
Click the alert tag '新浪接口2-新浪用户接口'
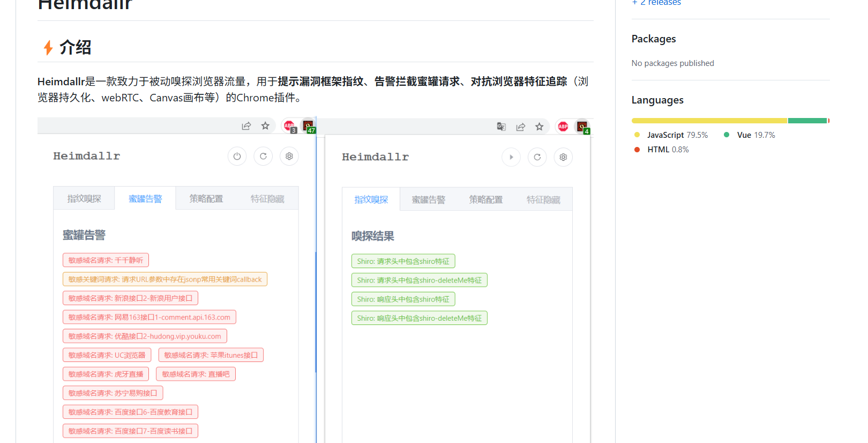130,298
